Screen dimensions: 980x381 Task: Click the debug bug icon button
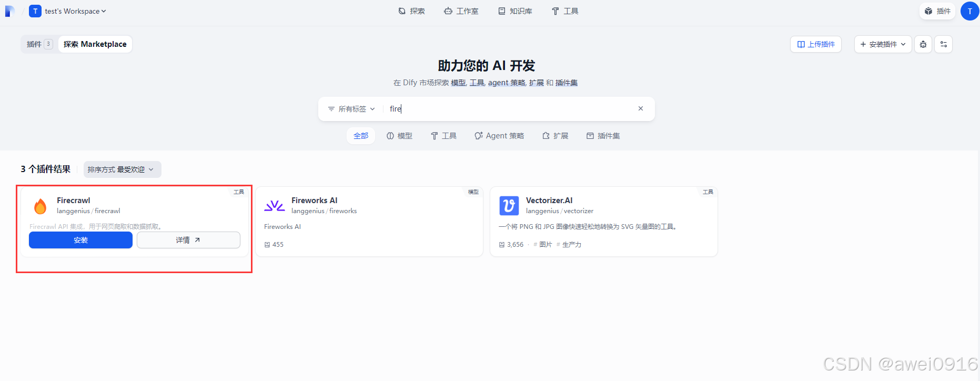[923, 44]
